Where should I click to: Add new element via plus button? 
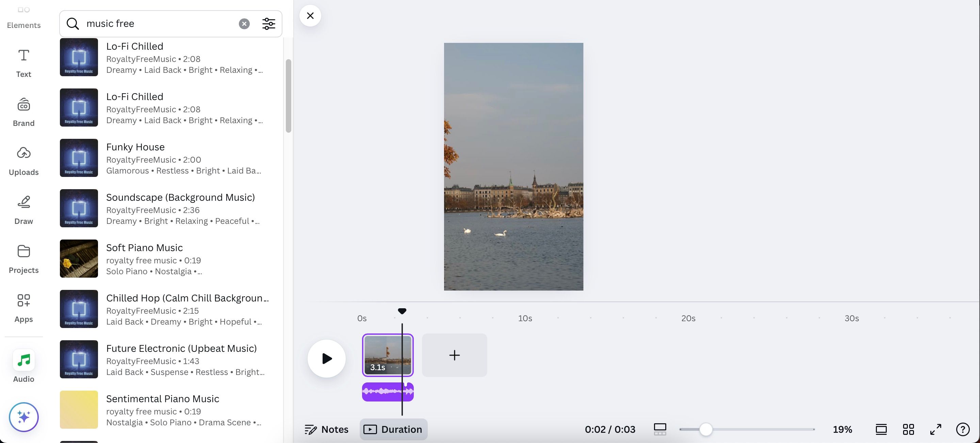454,355
